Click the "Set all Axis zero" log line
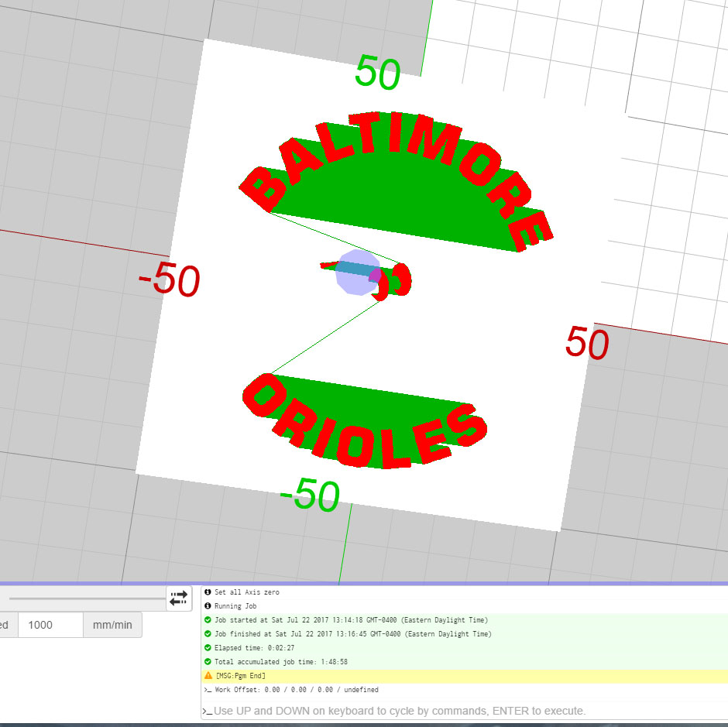This screenshot has width=728, height=727. coord(246,592)
